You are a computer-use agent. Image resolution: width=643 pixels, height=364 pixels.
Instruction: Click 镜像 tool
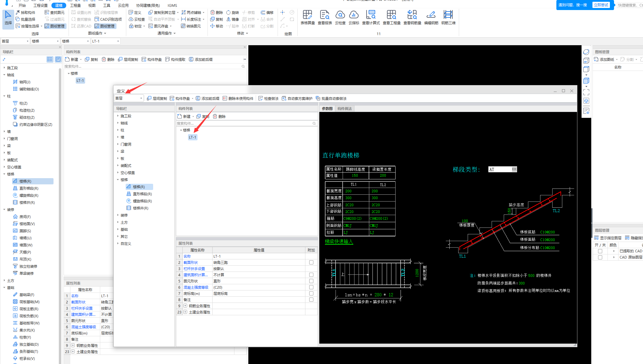click(x=233, y=19)
